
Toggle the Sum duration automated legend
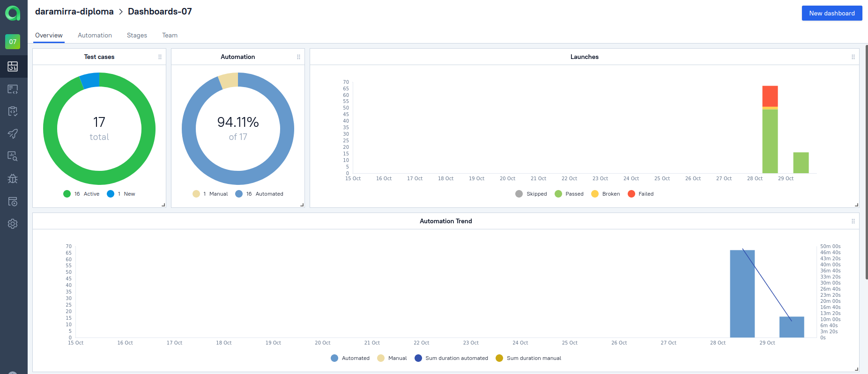(x=451, y=358)
